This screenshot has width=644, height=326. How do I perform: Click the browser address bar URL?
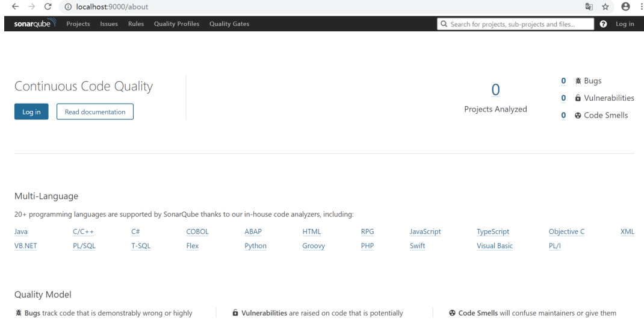(112, 7)
